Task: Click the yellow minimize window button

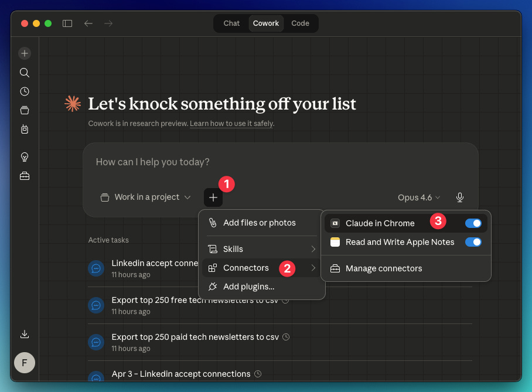Action: pos(36,23)
